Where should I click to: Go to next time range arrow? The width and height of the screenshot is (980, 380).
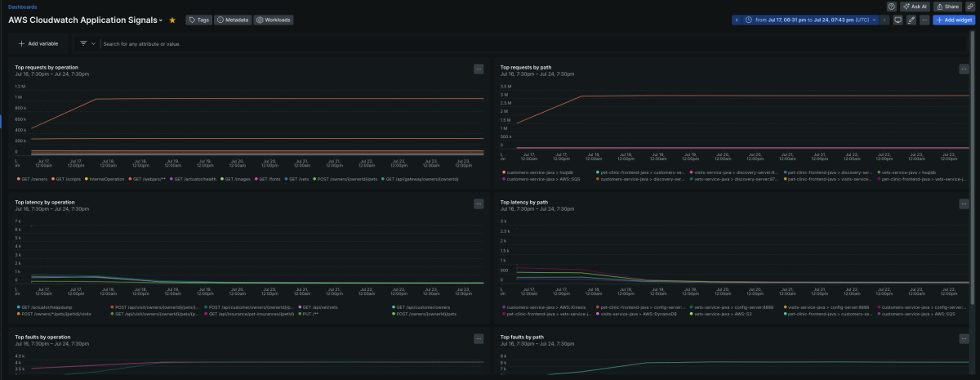884,20
